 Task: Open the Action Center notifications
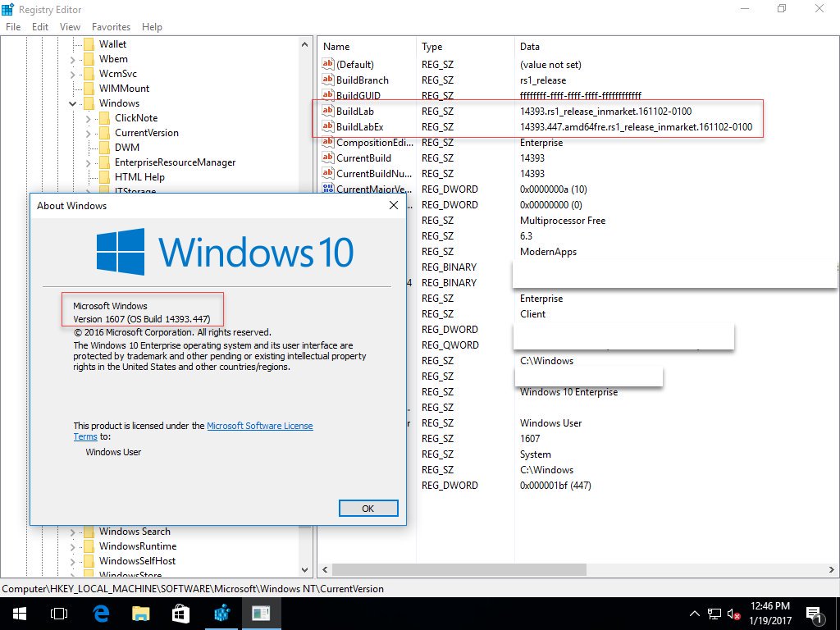pyautogui.click(x=815, y=614)
